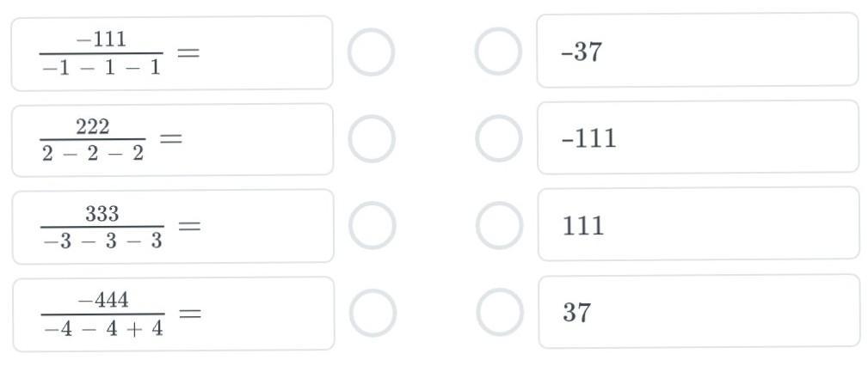Click the denominator -4 - 4 + 4

tap(103, 328)
